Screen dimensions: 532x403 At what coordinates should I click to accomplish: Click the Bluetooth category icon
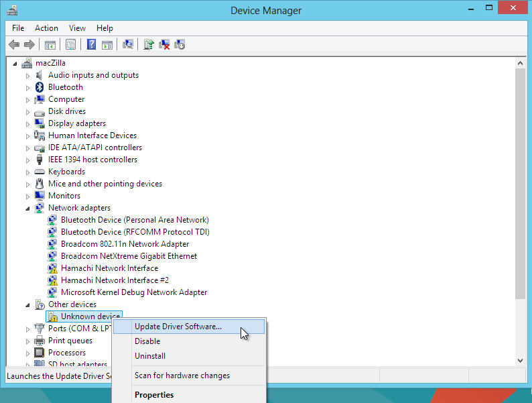[x=40, y=87]
